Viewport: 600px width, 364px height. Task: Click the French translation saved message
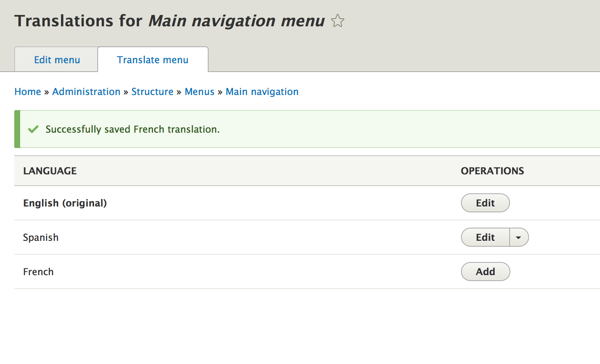(x=132, y=129)
